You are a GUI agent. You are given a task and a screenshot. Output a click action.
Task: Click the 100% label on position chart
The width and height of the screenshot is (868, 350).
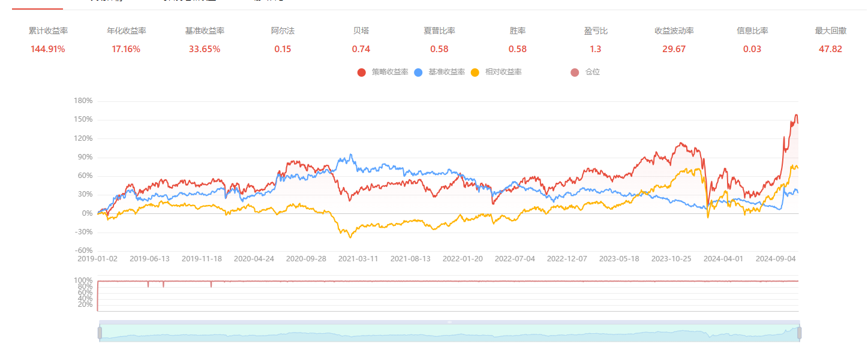click(83, 280)
